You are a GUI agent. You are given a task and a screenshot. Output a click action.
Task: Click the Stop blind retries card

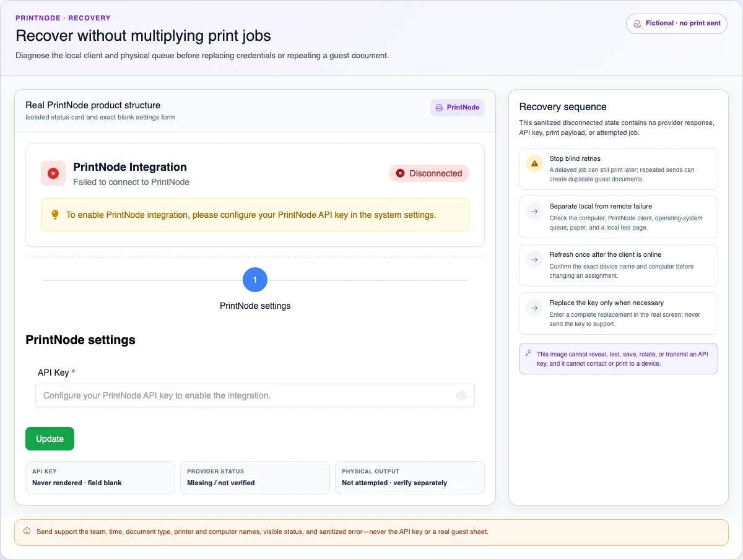[619, 168]
